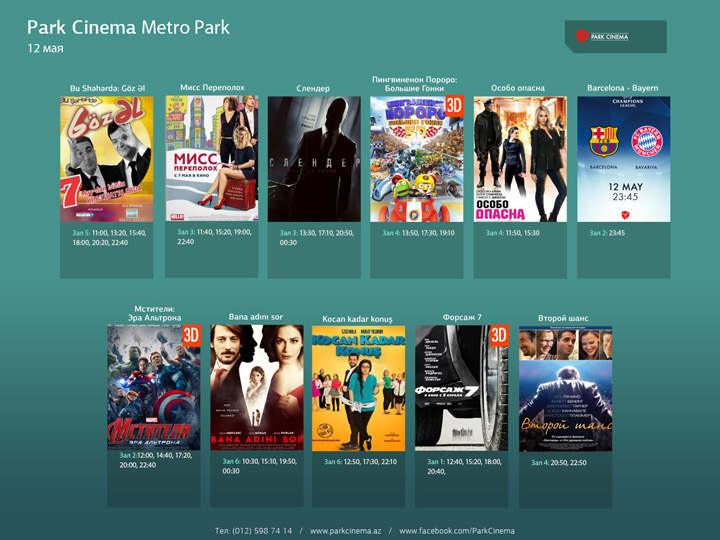Select the Bana adını sor poster
The image size is (720, 540).
pyautogui.click(x=256, y=388)
